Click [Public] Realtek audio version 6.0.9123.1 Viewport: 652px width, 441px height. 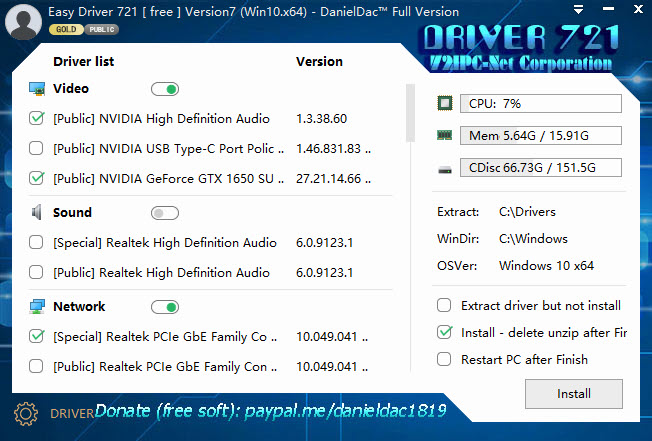324,273
